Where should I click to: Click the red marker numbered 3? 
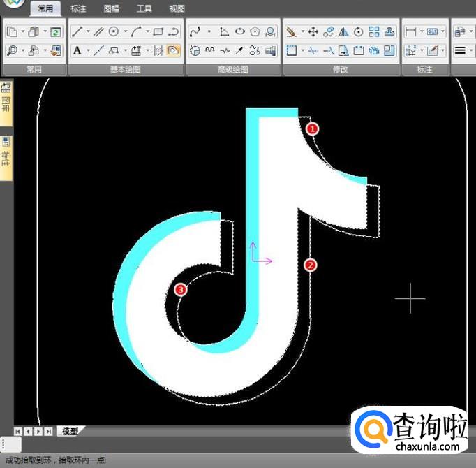click(x=181, y=289)
